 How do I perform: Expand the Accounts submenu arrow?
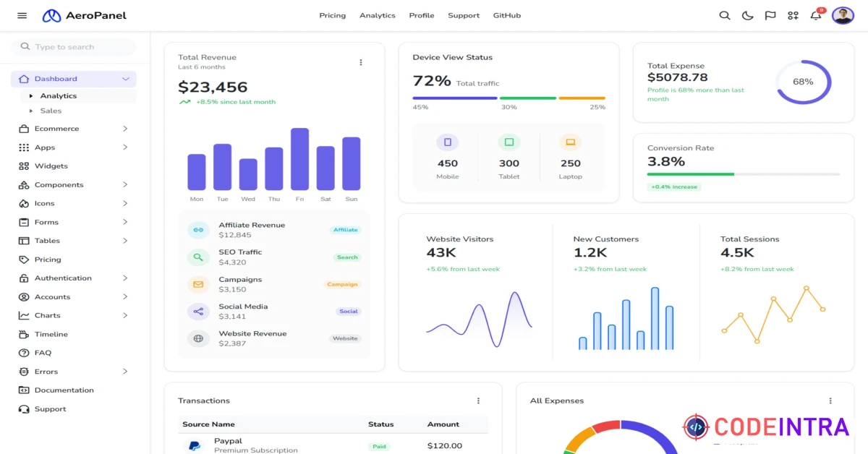[x=125, y=297]
